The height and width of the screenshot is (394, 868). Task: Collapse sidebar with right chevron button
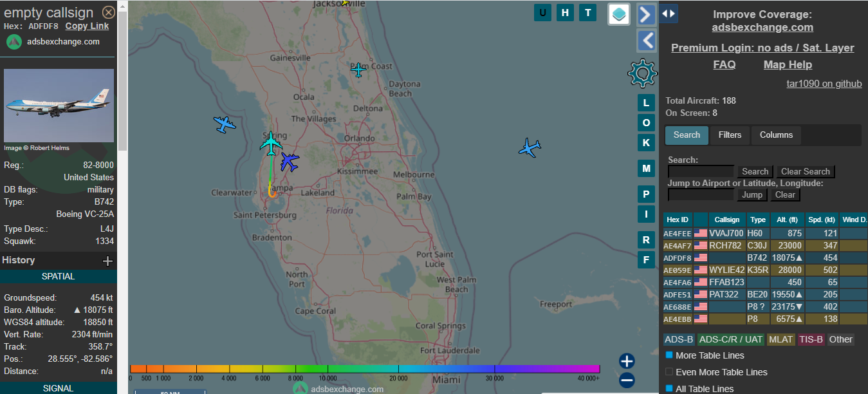(646, 14)
